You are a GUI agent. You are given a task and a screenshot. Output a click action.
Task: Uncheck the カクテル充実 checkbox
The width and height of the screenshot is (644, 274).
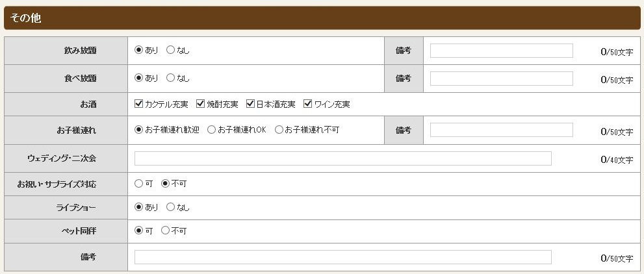(x=139, y=104)
